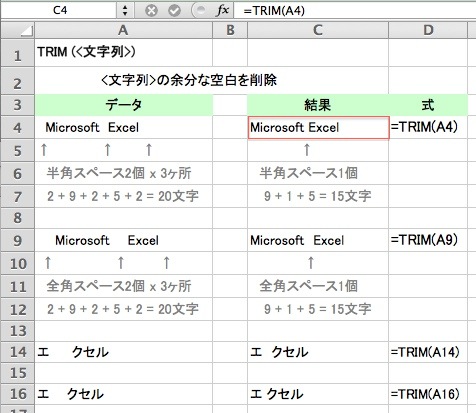Click the formula bar text =TRIM(A4)
This screenshot has height=413, width=476.
point(274,11)
